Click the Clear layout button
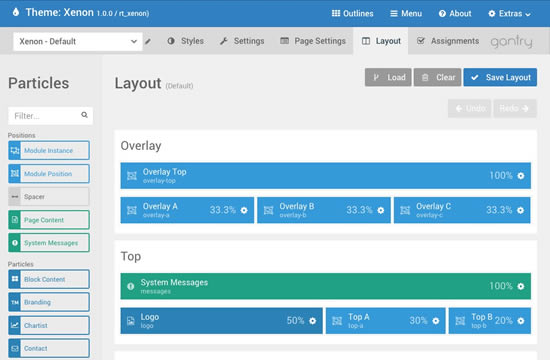Image resolution: width=550 pixels, height=360 pixels. (437, 77)
